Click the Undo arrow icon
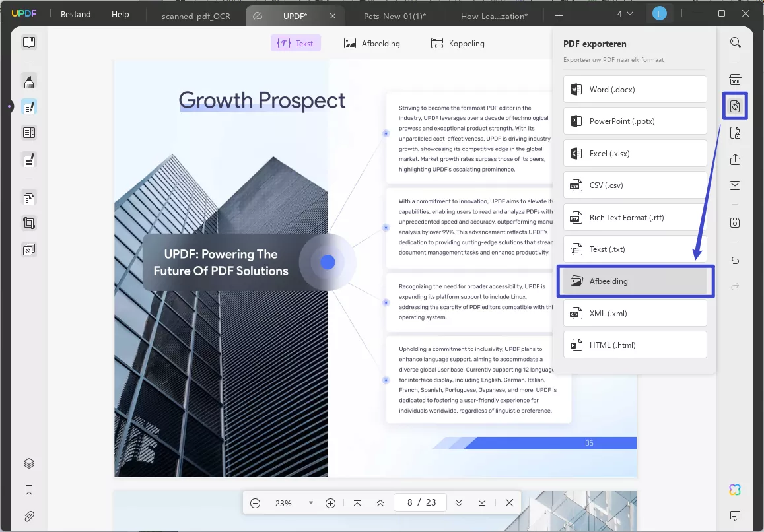Screen dimensions: 764x532 point(735,261)
